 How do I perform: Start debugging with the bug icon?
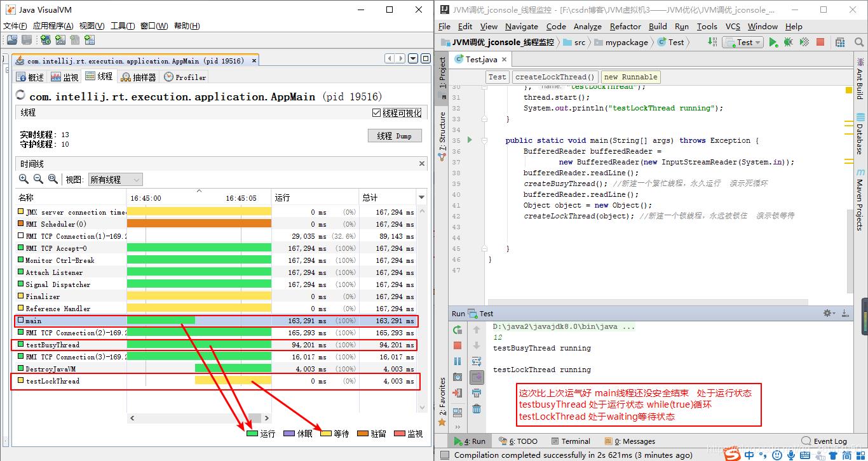(788, 43)
